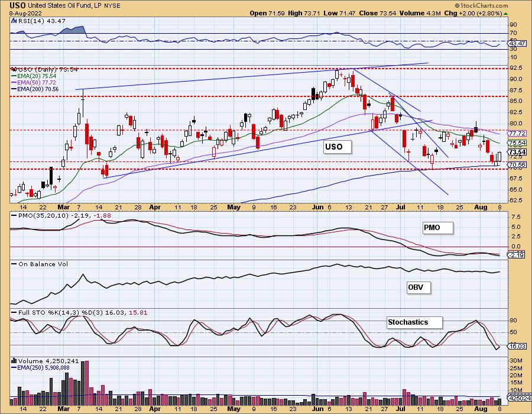This screenshot has width=532, height=414.
Task: Click the -2.19 PMO value tag on the right axis
Action: coord(517,255)
